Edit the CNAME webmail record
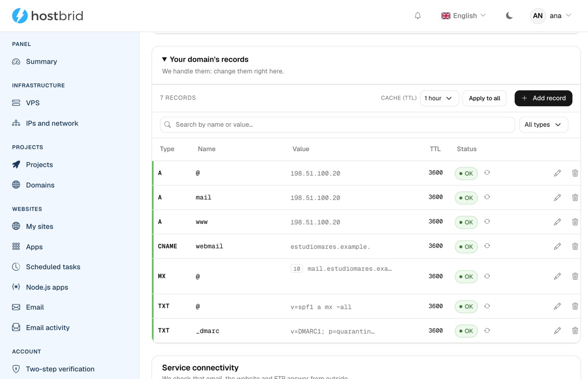The image size is (588, 379). (x=557, y=246)
